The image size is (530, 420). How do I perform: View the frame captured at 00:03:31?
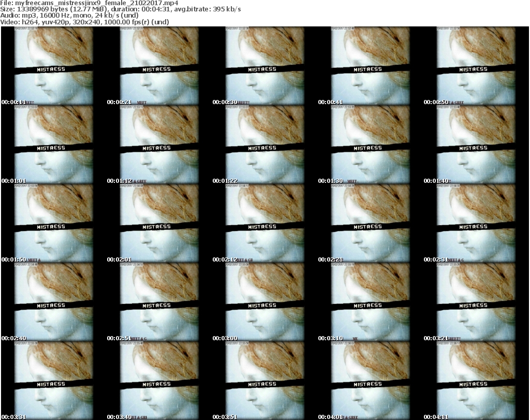[x=54, y=381]
